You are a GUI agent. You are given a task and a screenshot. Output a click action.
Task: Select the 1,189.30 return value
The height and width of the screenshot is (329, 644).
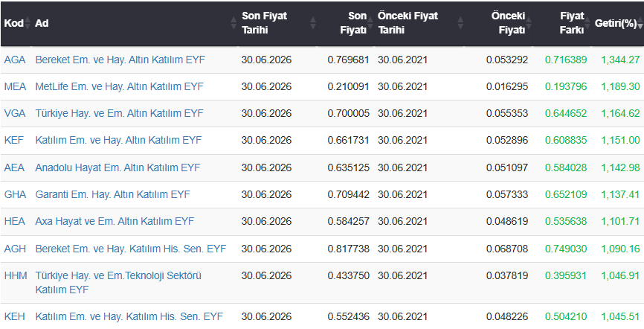(620, 87)
